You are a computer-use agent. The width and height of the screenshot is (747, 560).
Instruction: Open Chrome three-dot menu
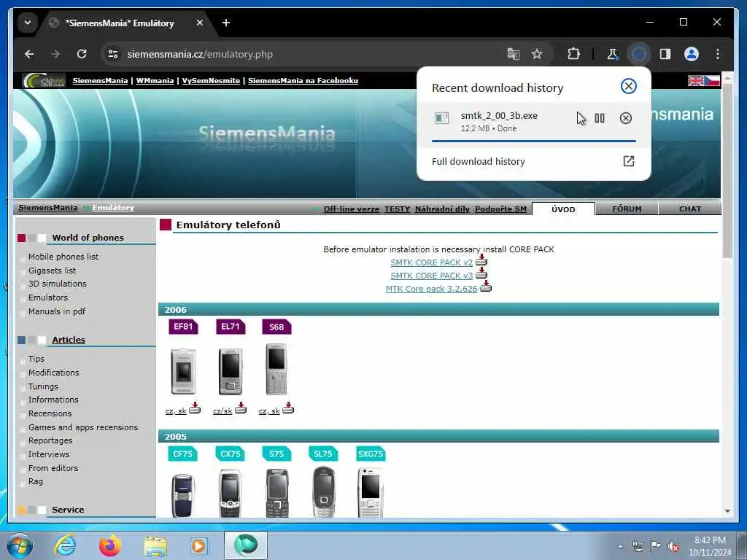tap(718, 54)
